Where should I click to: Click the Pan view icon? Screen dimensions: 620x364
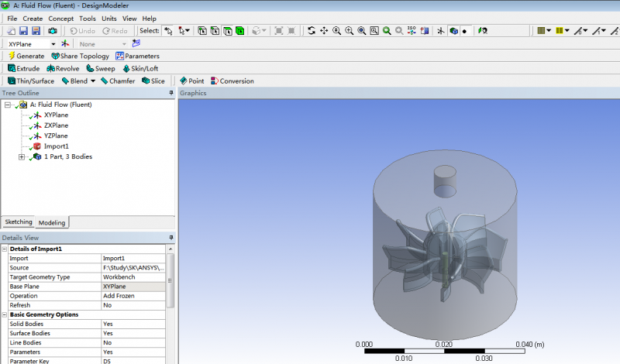click(324, 31)
